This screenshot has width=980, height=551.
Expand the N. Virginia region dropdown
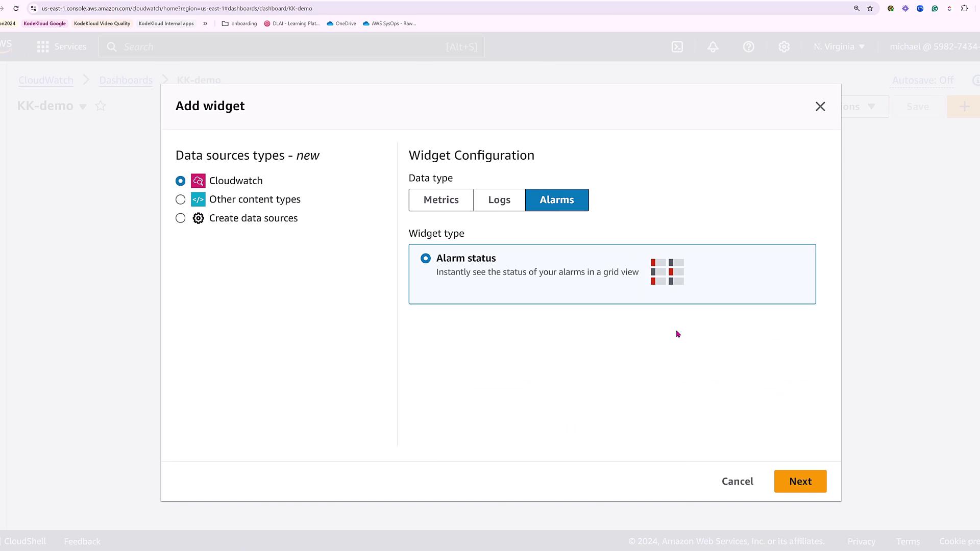(839, 47)
